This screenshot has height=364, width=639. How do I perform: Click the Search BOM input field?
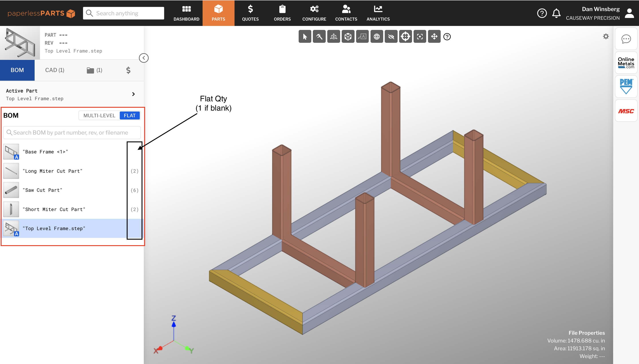coord(72,133)
